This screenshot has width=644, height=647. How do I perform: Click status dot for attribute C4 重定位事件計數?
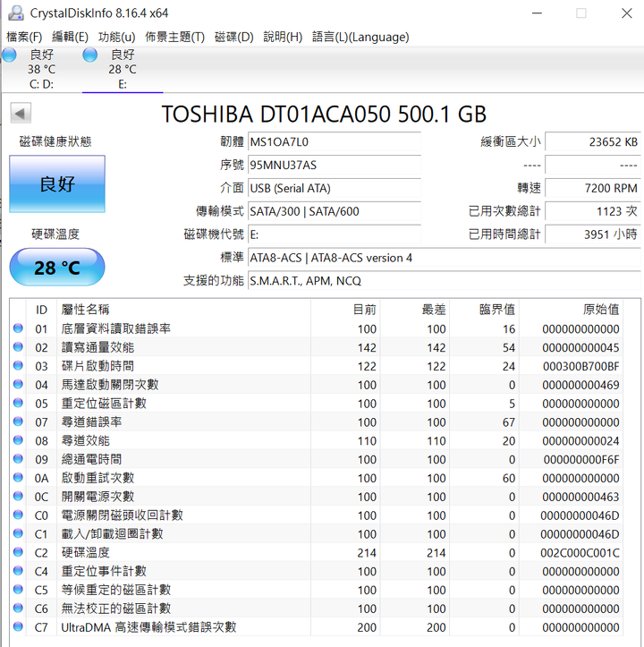18,571
